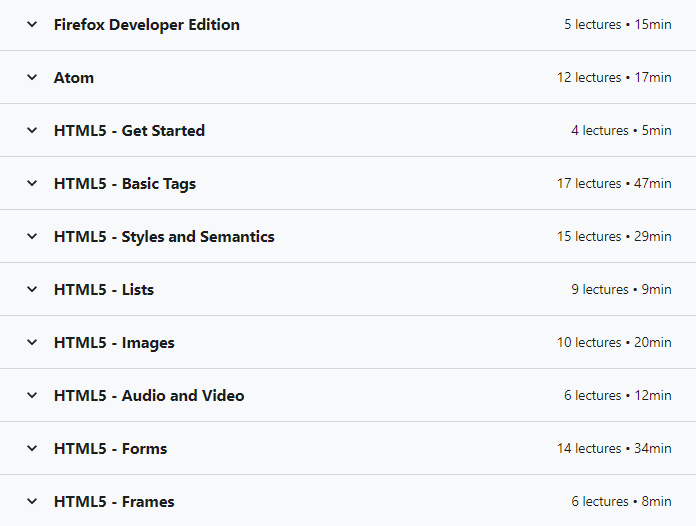The height and width of the screenshot is (526, 696).
Task: Click the '12 lectures • 17min' text
Action: 614,77
